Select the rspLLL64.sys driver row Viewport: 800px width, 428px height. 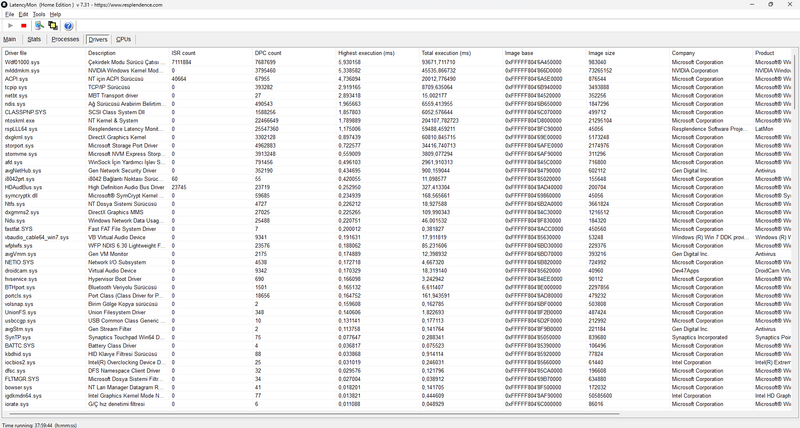[x=397, y=129]
